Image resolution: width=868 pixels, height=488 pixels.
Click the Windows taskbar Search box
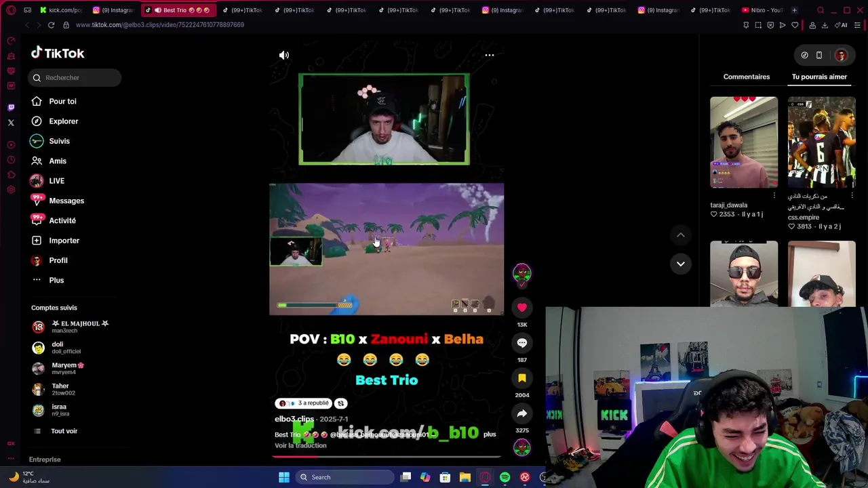point(344,477)
